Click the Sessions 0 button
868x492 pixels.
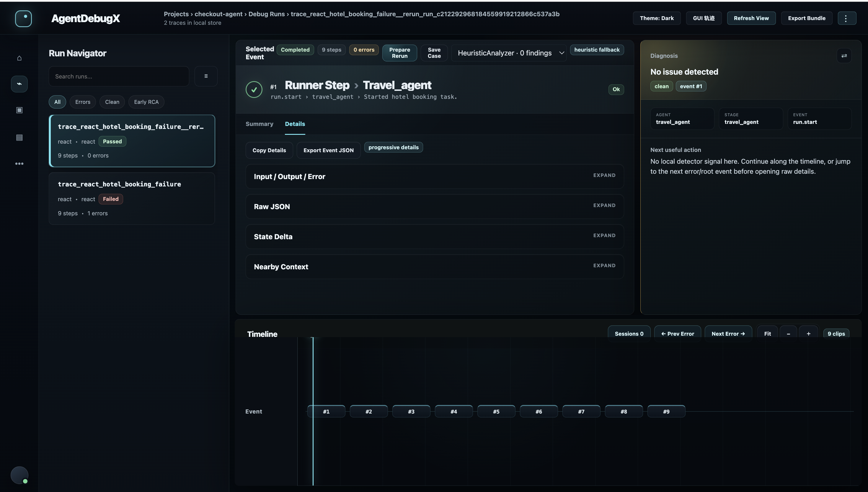pyautogui.click(x=629, y=334)
